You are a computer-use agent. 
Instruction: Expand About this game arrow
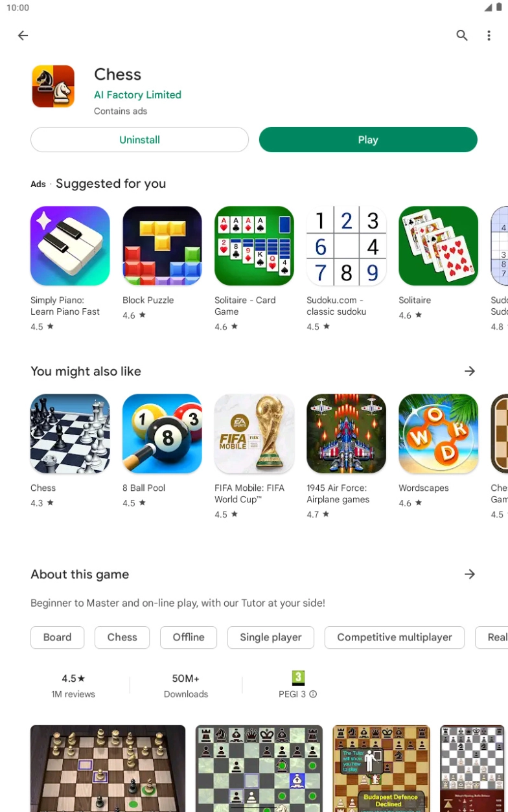point(470,574)
